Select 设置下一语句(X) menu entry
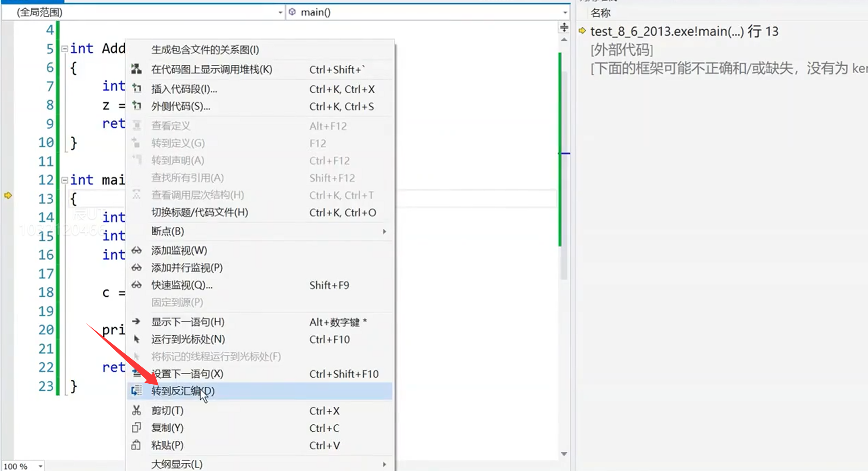The image size is (868, 471). pos(187,374)
